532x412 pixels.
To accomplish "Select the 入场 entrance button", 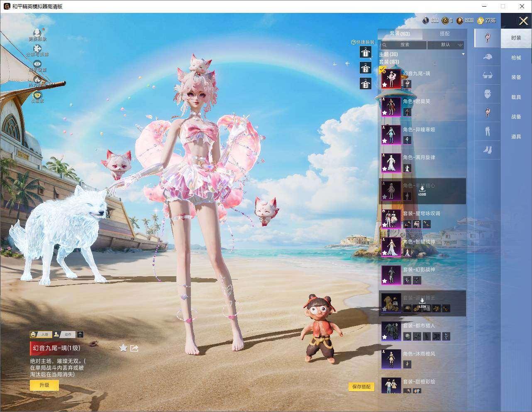I will [x=40, y=334].
